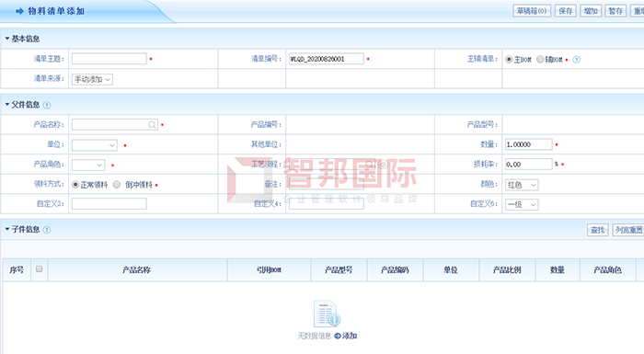Viewport: 644px width, 354px height.
Task: Click the 引用BOM column header
Action: pyautogui.click(x=269, y=270)
